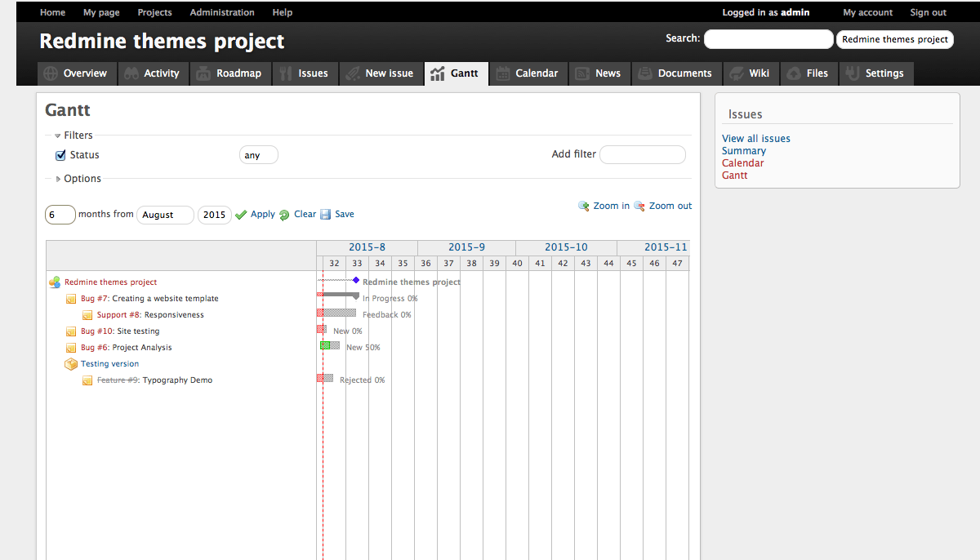Click the project icon beside Redmine themes project row
This screenshot has height=560, width=980.
click(55, 282)
